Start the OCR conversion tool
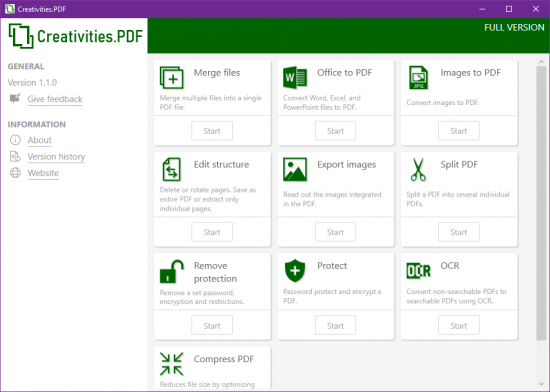The height and width of the screenshot is (392, 550). click(458, 326)
